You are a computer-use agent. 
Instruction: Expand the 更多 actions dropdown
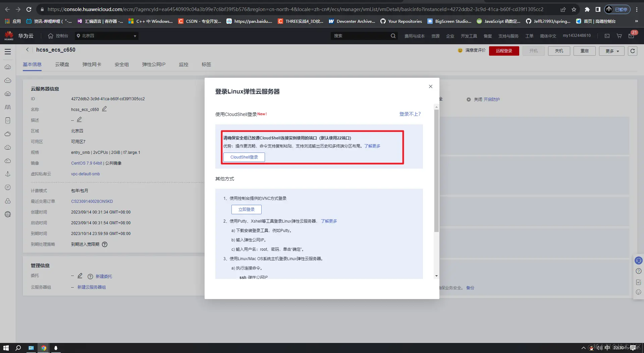point(612,51)
